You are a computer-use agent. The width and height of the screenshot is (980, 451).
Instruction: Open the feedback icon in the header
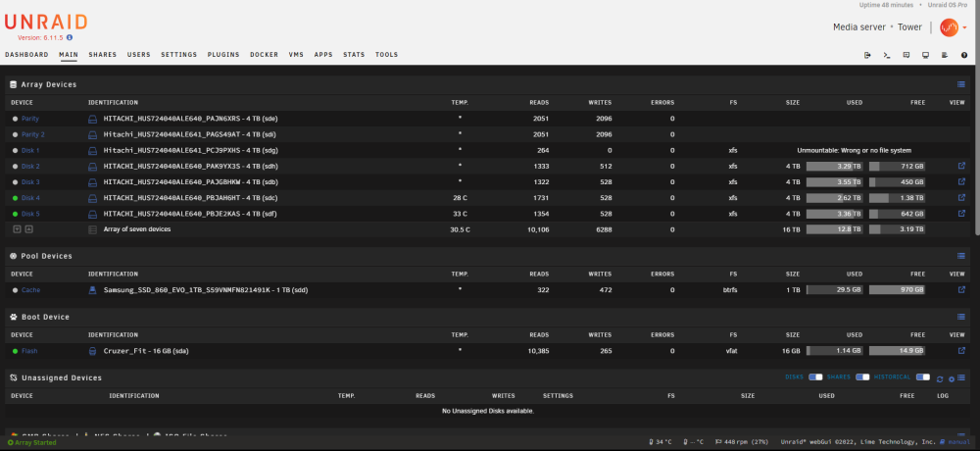coord(906,55)
